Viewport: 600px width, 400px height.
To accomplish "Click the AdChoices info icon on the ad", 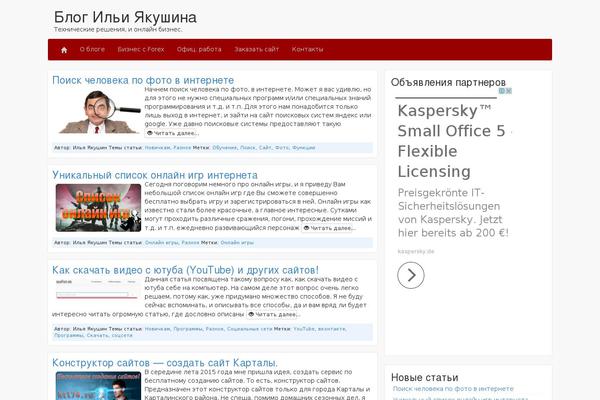I will [502, 91].
